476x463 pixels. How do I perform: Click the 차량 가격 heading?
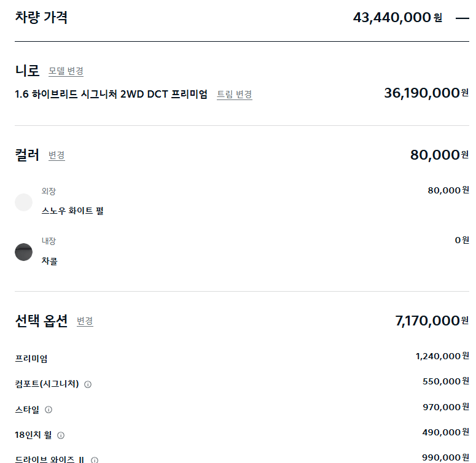(41, 17)
